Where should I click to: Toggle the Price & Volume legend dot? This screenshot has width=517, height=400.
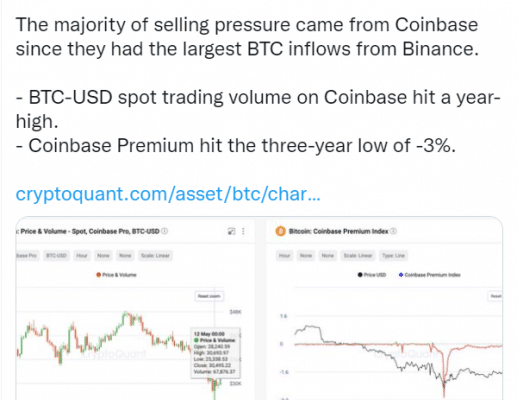pyautogui.click(x=98, y=275)
